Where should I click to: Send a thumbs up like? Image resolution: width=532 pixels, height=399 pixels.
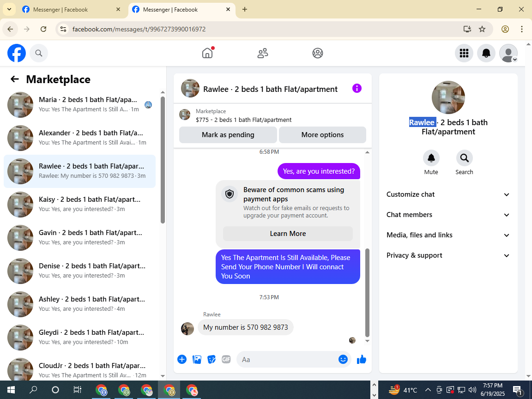pos(362,359)
